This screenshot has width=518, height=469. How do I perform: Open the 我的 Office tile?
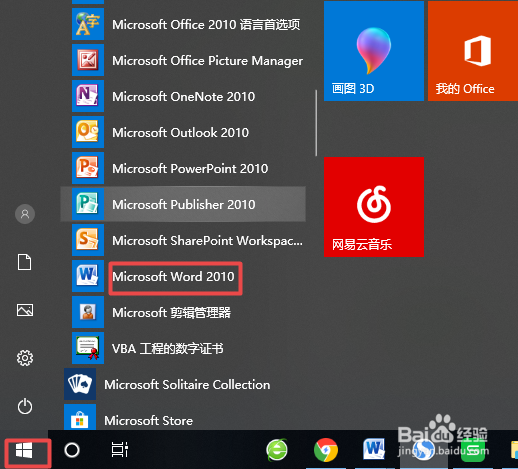click(473, 51)
